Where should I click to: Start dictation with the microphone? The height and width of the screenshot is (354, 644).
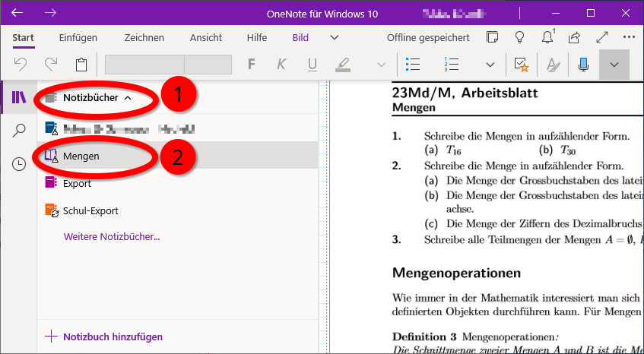click(x=583, y=65)
